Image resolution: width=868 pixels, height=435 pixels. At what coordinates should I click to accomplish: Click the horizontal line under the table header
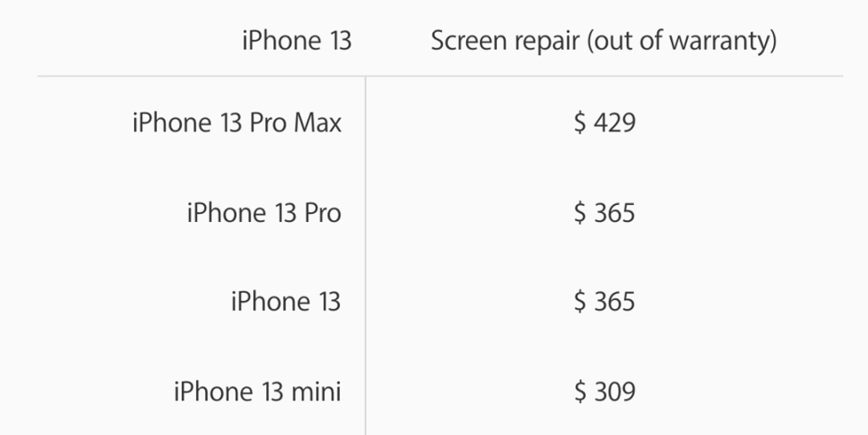coord(603,76)
